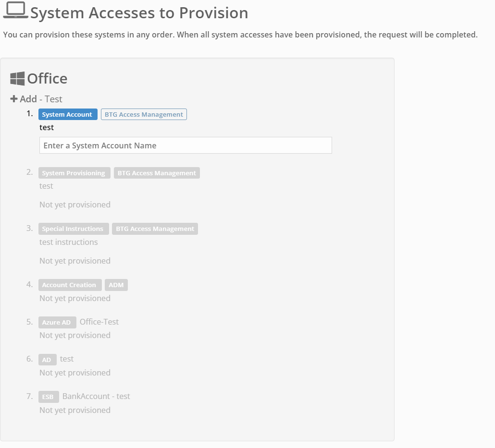
Task: Select the Special Instructions badge
Action: (73, 229)
